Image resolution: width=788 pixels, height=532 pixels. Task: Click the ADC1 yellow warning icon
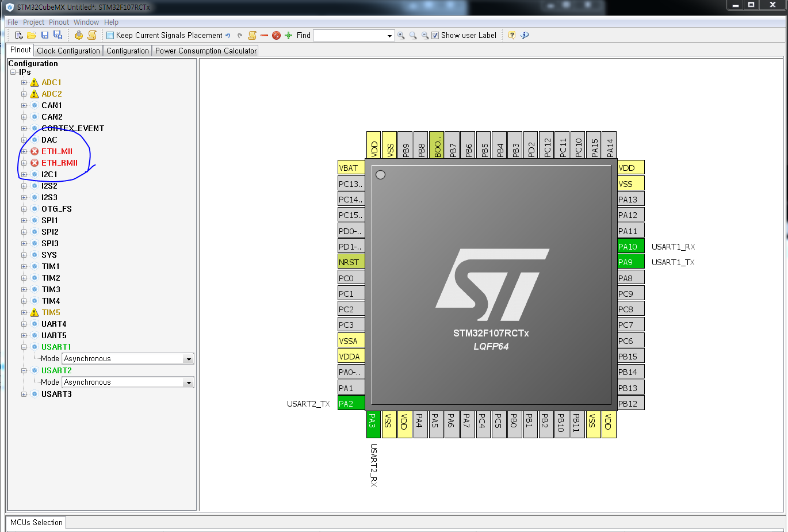point(35,82)
